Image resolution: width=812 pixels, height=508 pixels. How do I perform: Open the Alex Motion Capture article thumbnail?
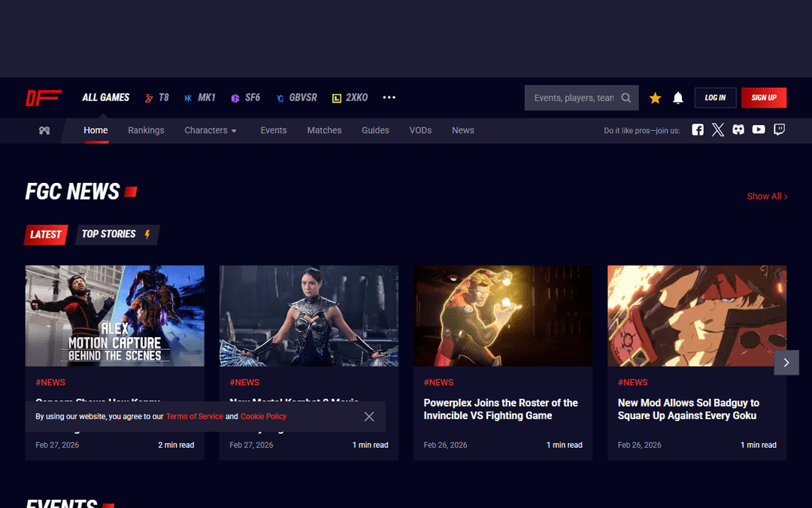click(115, 316)
